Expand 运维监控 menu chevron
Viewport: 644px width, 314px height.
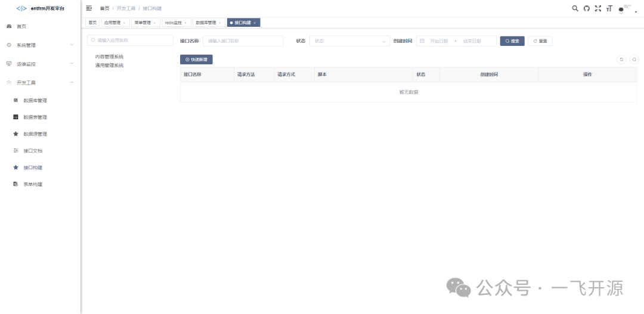[x=72, y=64]
